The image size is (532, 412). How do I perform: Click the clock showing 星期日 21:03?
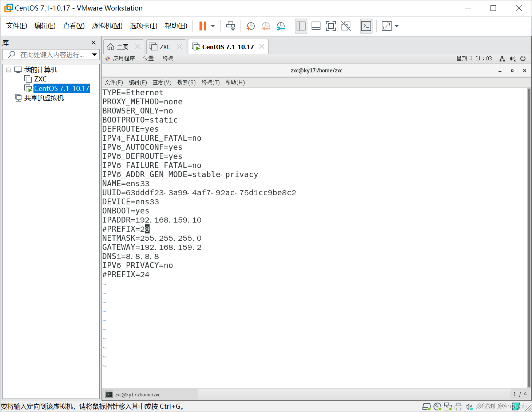point(474,58)
